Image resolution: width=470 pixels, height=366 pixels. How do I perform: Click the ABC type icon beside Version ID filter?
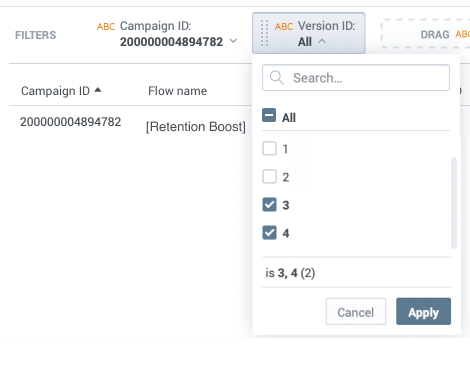(x=284, y=27)
